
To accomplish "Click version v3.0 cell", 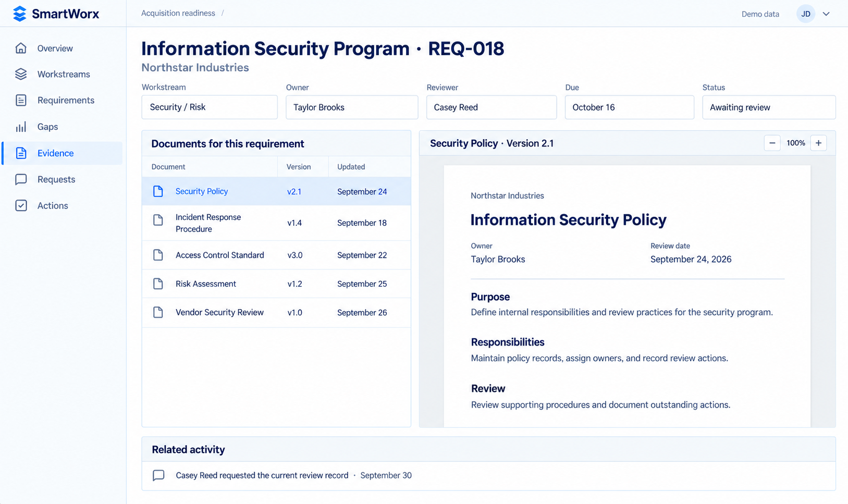I will pos(294,255).
